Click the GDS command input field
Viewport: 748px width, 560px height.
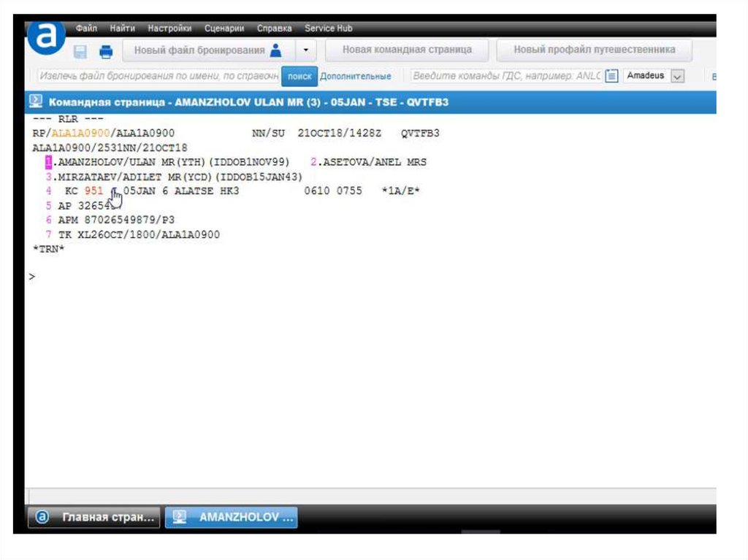point(507,76)
